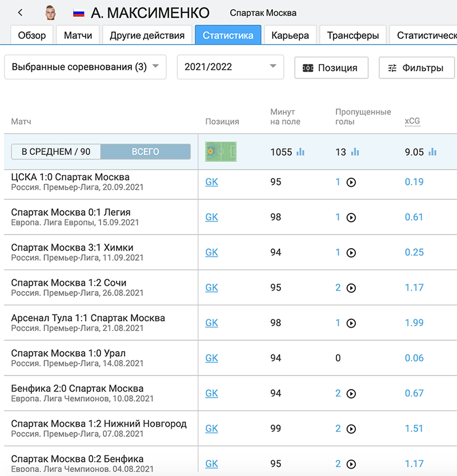Viewport: 457px width, 476px height.
Task: Click the Пропущенные голы column header
Action: [x=363, y=116]
